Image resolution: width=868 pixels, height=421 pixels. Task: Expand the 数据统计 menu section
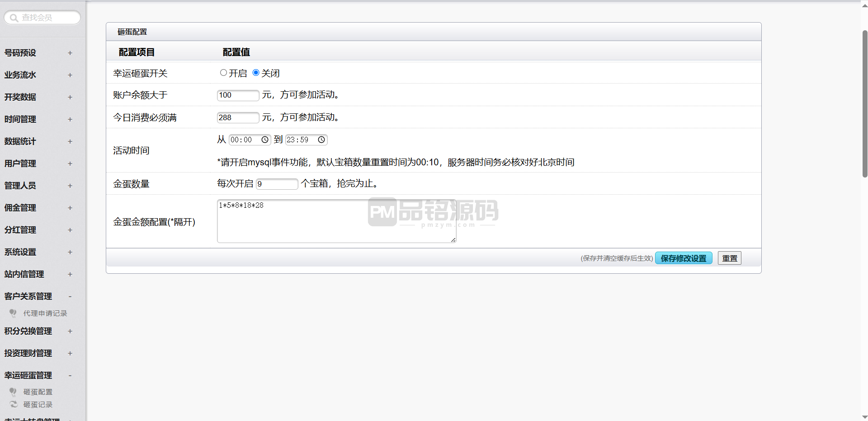(x=70, y=141)
